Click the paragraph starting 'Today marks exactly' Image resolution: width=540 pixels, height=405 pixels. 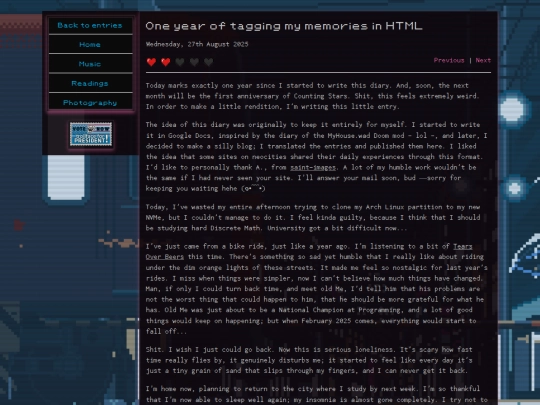(x=312, y=96)
